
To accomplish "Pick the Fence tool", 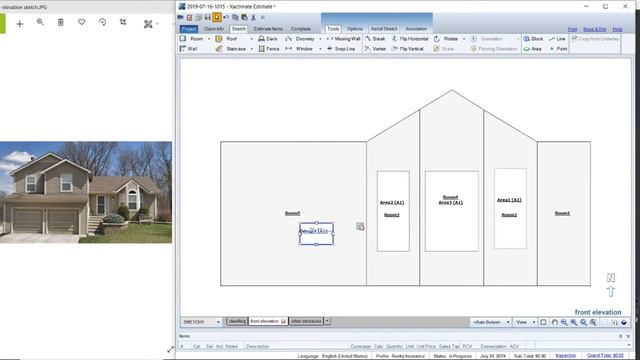I will click(269, 49).
